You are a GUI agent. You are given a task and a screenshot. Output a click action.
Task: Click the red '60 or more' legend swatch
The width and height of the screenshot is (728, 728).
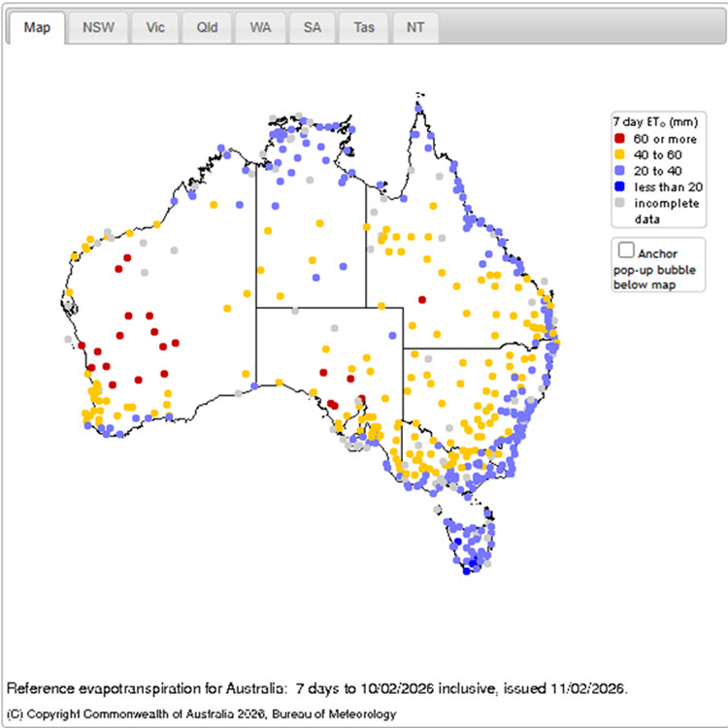pos(620,138)
